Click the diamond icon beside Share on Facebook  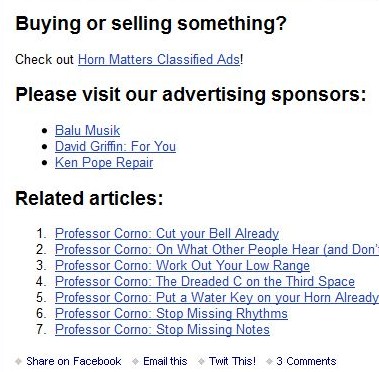[19, 361]
